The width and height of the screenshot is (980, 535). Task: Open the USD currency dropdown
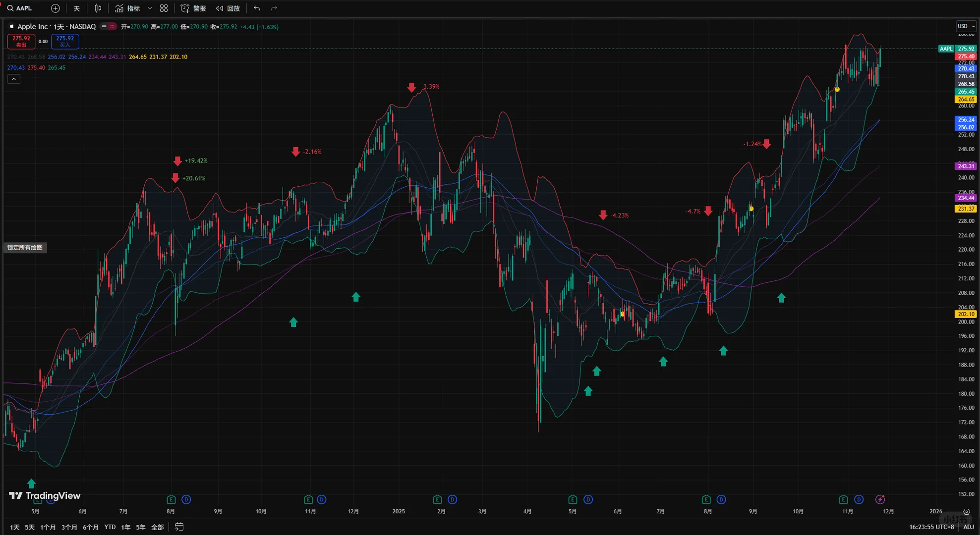(966, 26)
